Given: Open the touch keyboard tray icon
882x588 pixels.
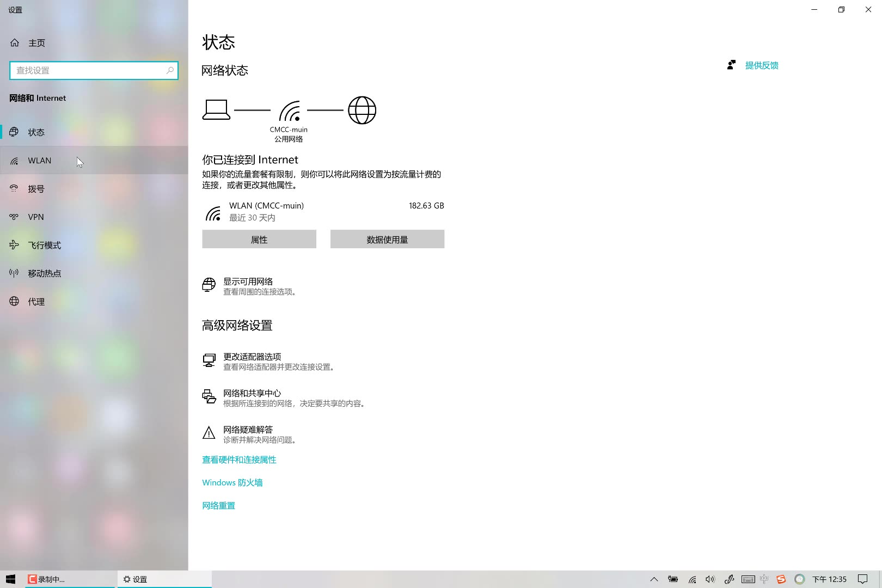Looking at the screenshot, I should tap(748, 579).
